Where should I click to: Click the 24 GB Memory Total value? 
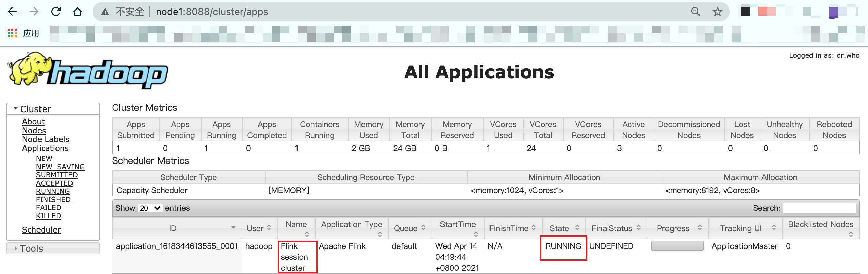click(x=405, y=148)
